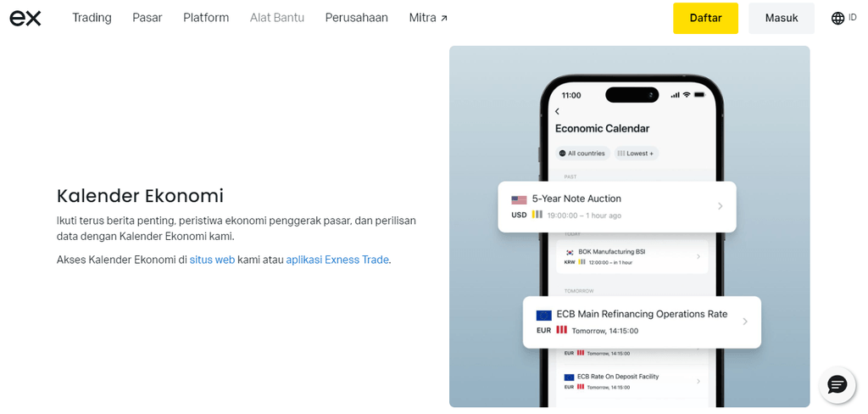Toggle the Lowest + importance filter chip
Screen dimensions: 868x414
[636, 154]
